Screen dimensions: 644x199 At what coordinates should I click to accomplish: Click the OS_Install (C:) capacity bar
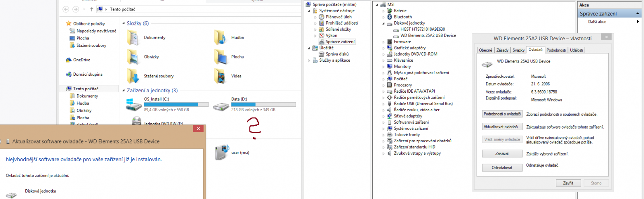176,105
